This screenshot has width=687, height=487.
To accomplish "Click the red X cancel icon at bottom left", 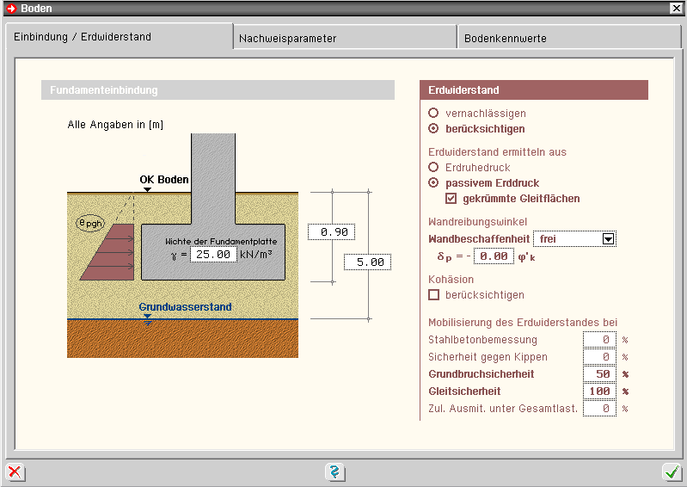I will (15, 472).
